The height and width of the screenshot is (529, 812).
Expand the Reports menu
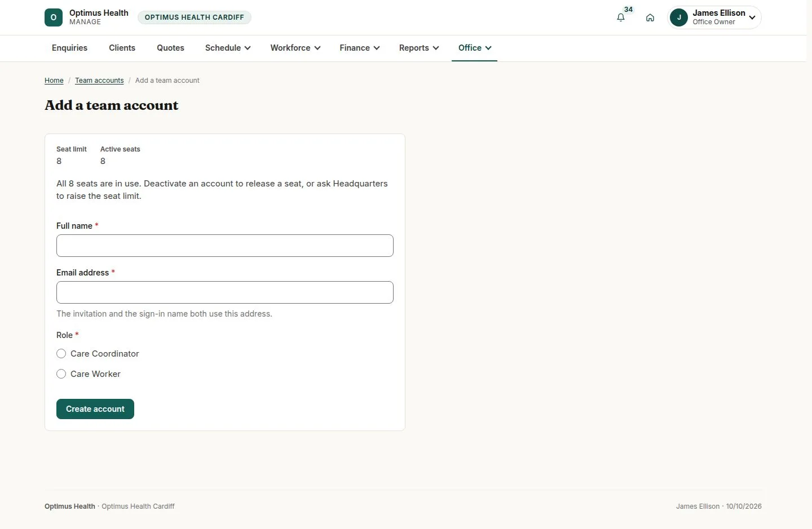pyautogui.click(x=419, y=48)
